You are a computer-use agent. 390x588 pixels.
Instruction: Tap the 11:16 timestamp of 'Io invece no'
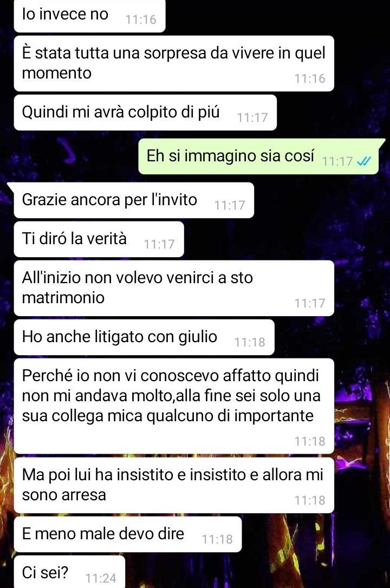(141, 19)
